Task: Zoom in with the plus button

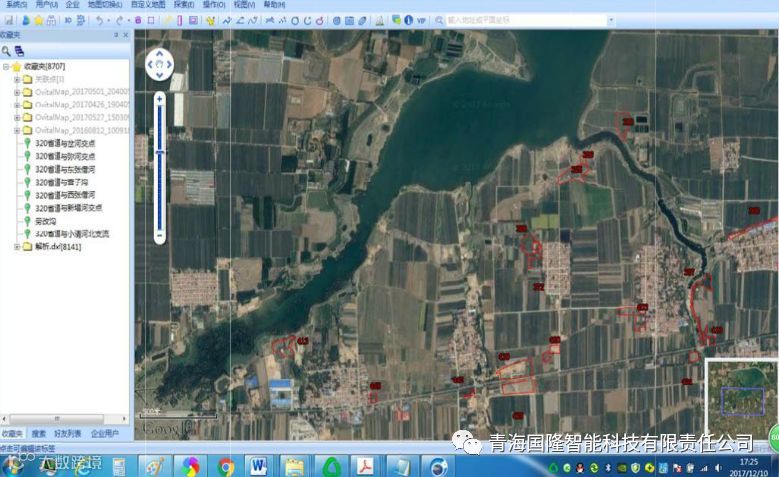Action: point(159,98)
